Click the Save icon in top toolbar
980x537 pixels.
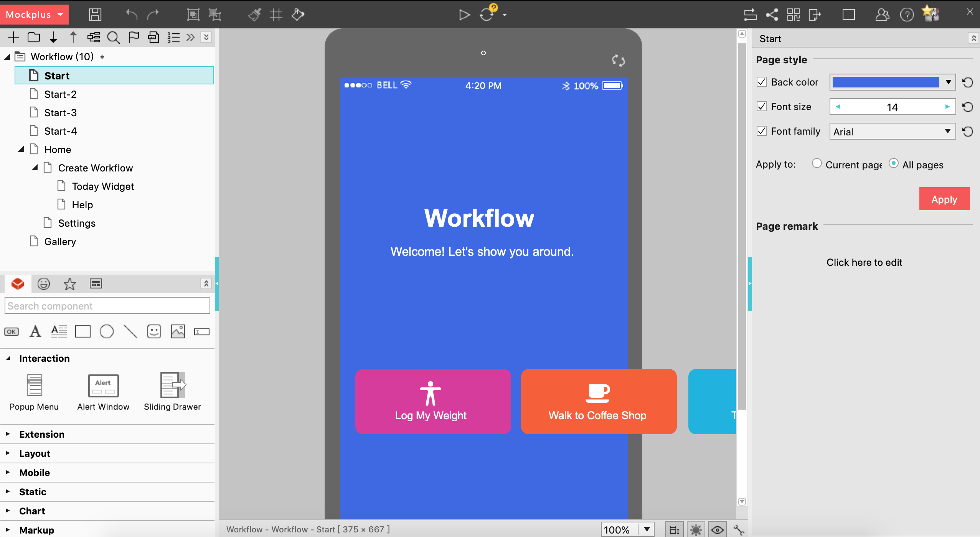pos(95,15)
